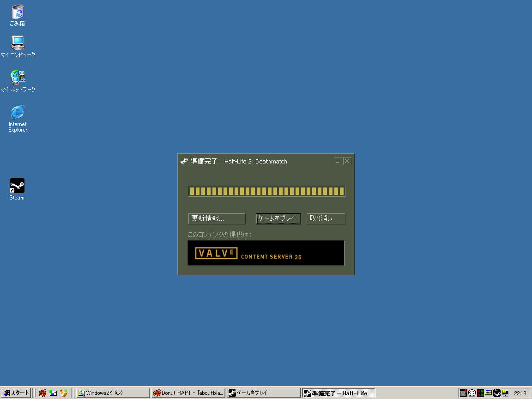Image resolution: width=532 pixels, height=399 pixels.
Task: Select the Internet Explorer desktop icon
Action: (18, 118)
